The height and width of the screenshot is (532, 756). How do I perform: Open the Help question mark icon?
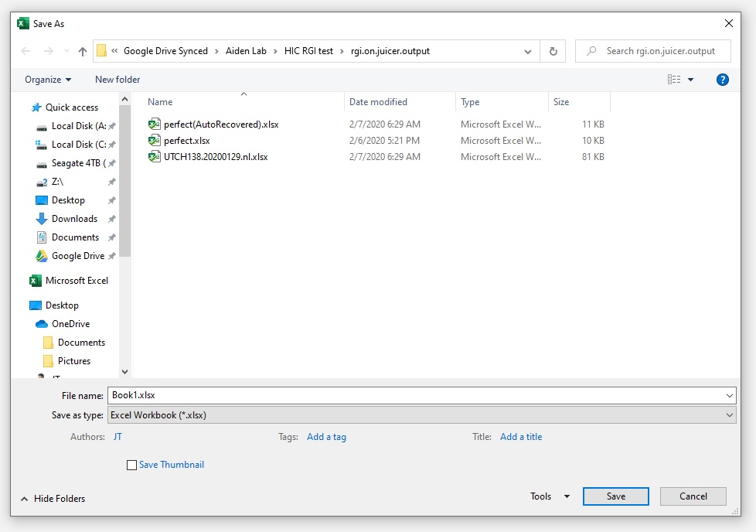722,79
